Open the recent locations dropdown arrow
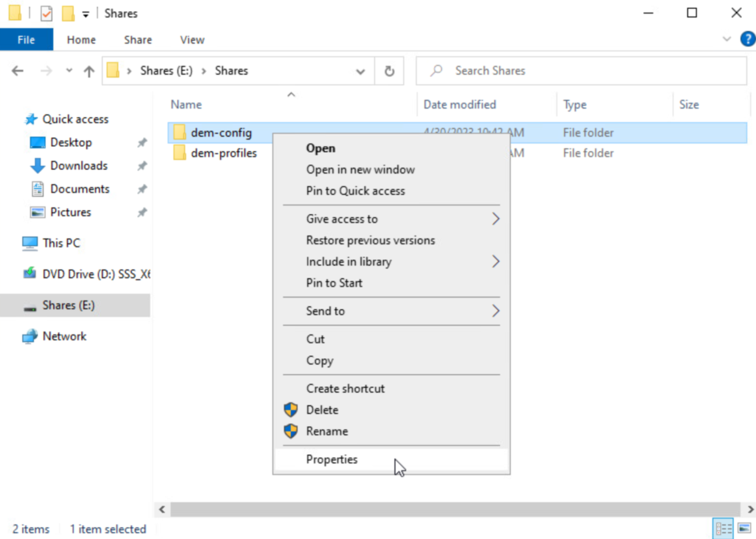 [x=69, y=71]
